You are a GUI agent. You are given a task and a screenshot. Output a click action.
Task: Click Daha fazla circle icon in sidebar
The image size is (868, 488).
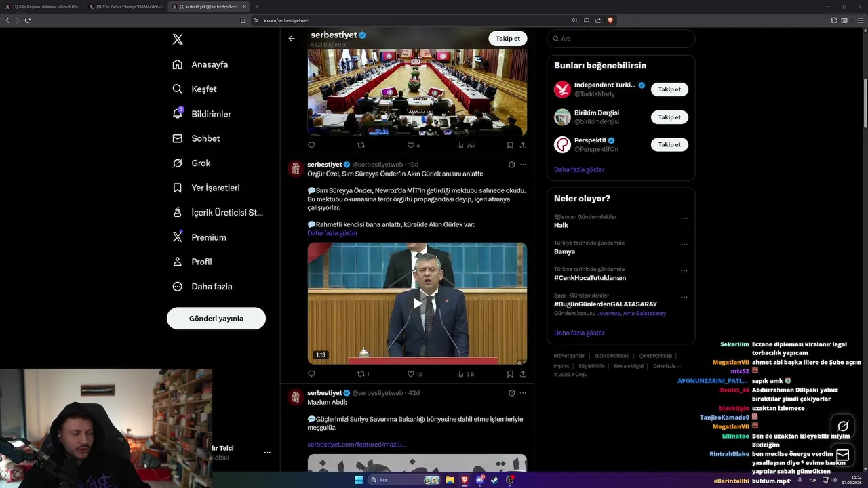[x=178, y=287]
